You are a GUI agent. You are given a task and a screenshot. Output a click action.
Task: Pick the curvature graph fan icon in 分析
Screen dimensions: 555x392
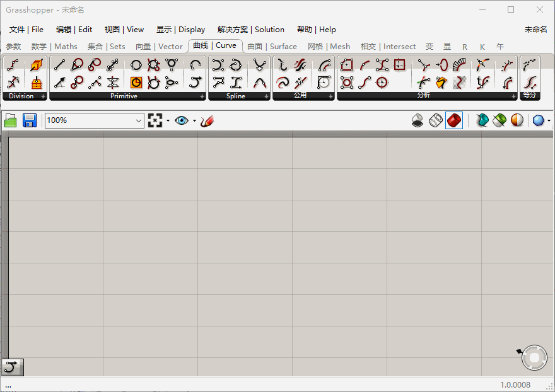459,65
